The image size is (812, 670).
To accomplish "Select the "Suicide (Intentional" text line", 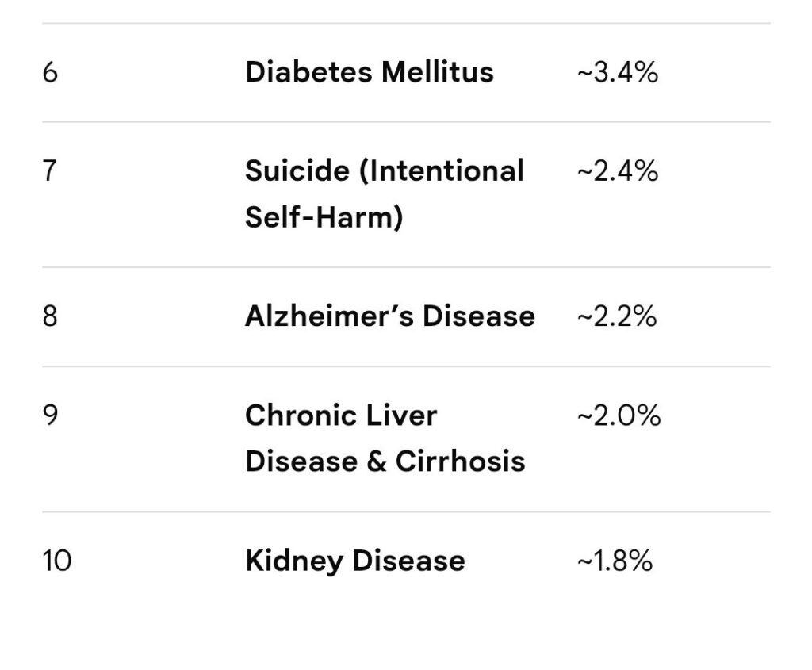I will (385, 171).
